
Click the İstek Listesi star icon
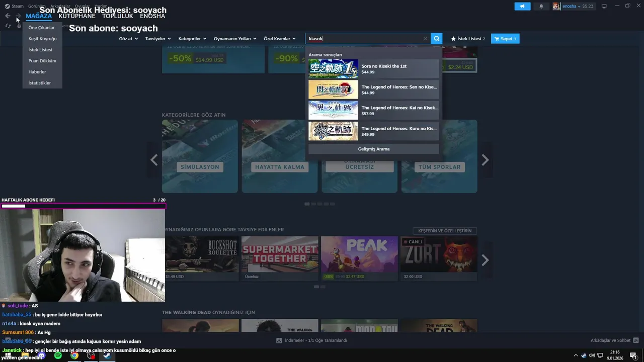click(453, 39)
